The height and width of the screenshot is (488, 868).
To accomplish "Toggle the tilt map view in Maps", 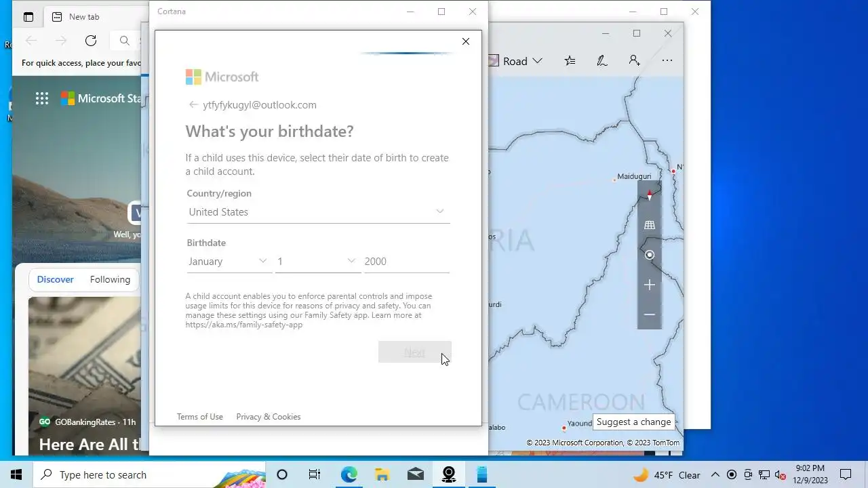I will 650,225.
